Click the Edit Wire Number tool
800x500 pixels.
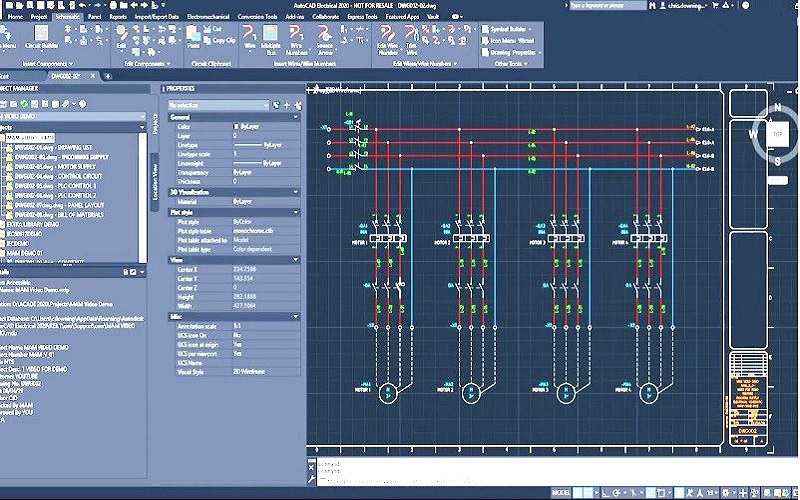point(388,40)
